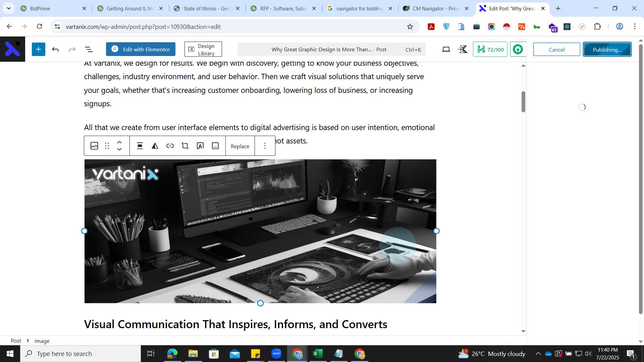This screenshot has width=644, height=362.
Task: Click the Publishing button
Action: click(607, 49)
